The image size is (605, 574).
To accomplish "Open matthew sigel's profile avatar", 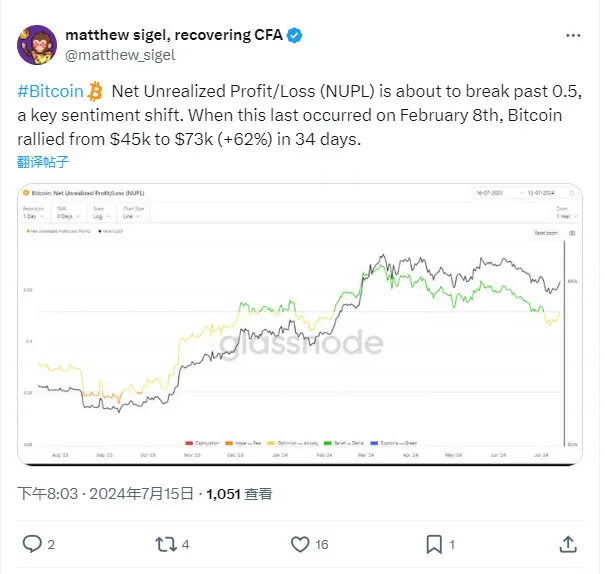I will 37,45.
